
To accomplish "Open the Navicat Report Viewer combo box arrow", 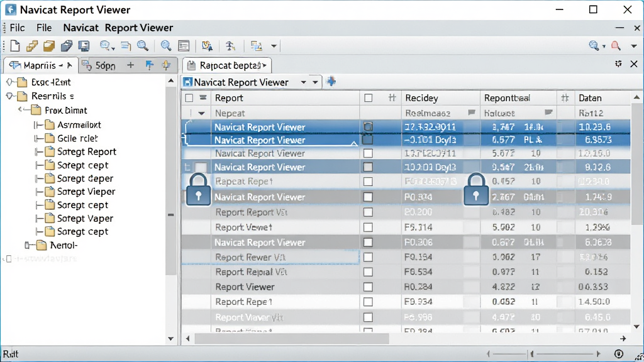I will coord(304,82).
